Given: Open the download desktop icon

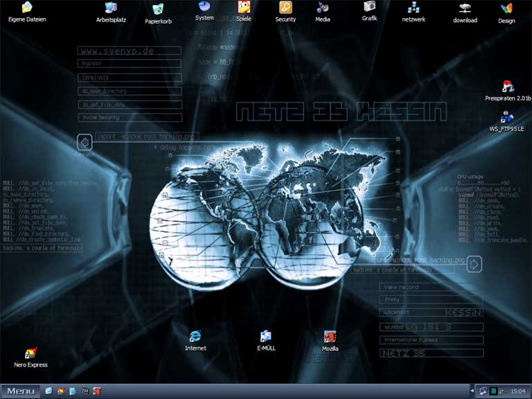Looking at the screenshot, I should (x=465, y=13).
